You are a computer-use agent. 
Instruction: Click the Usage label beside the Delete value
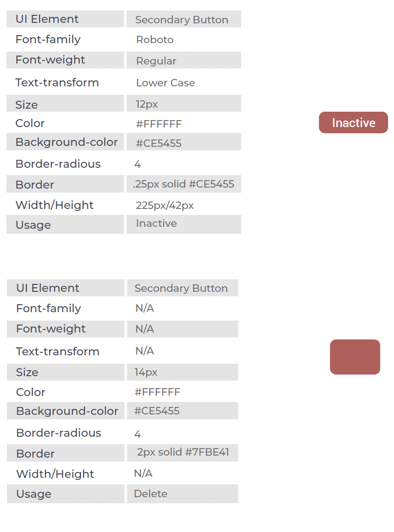tap(34, 494)
